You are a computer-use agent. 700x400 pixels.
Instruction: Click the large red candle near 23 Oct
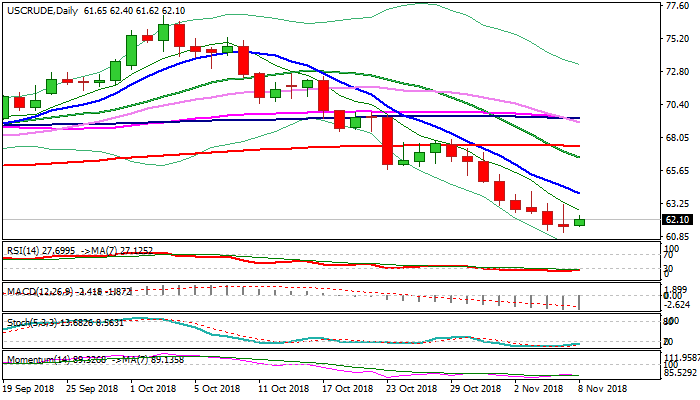pyautogui.click(x=387, y=140)
